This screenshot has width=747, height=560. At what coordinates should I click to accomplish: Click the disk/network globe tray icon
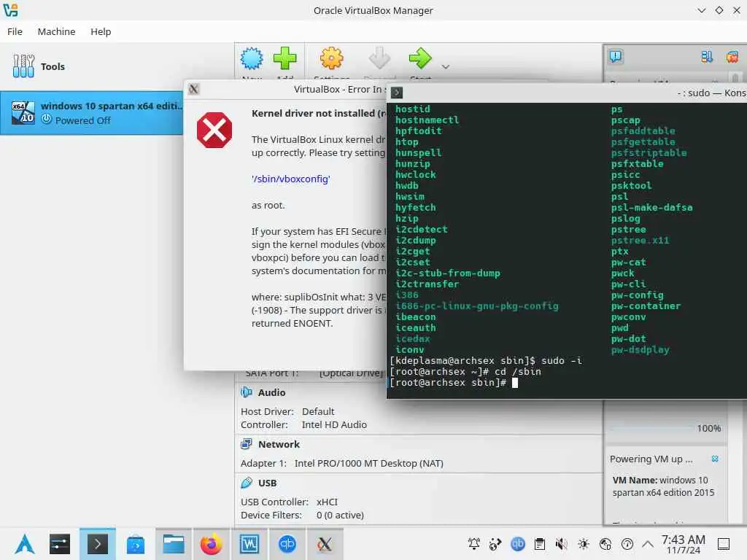605,544
